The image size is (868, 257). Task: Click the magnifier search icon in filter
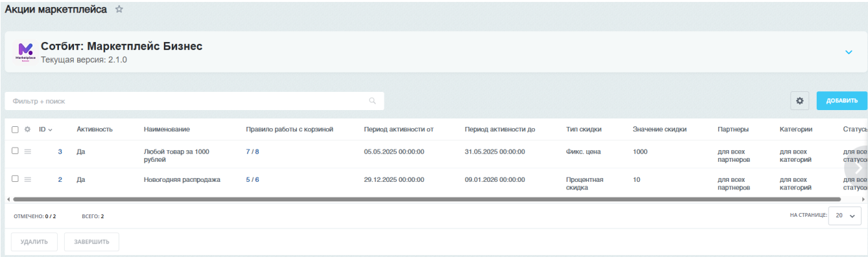372,101
